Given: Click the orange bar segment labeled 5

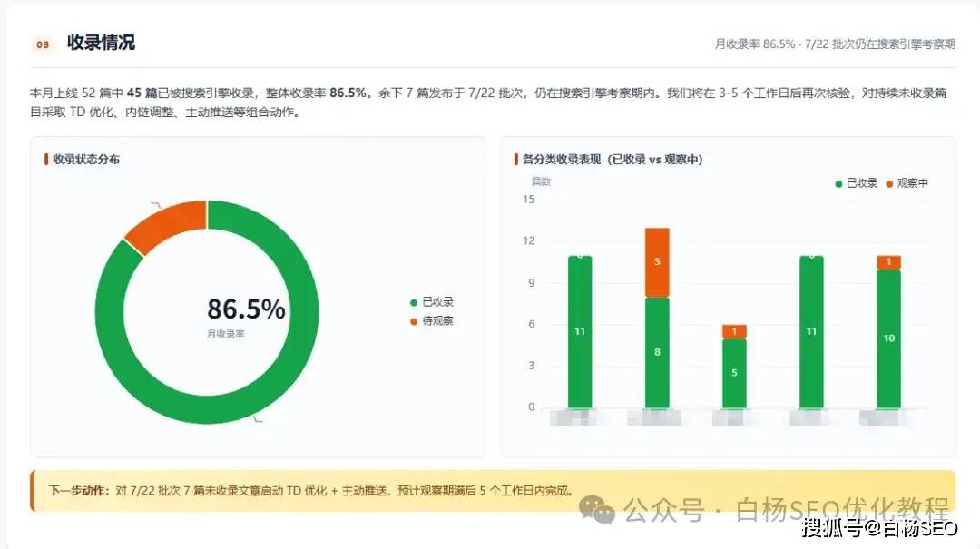Looking at the screenshot, I should [657, 262].
